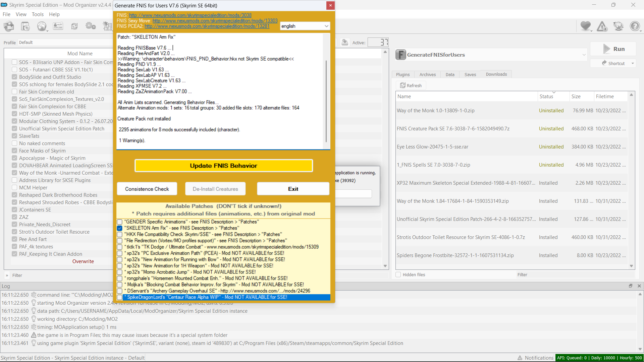
Task: Click the status bar Notifications warning icon
Action: (x=520, y=358)
